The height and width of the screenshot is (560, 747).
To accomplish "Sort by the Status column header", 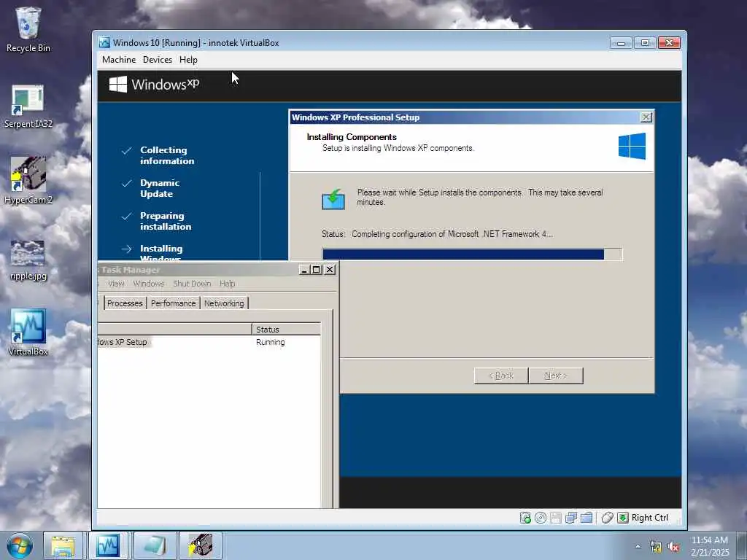I will coord(286,329).
